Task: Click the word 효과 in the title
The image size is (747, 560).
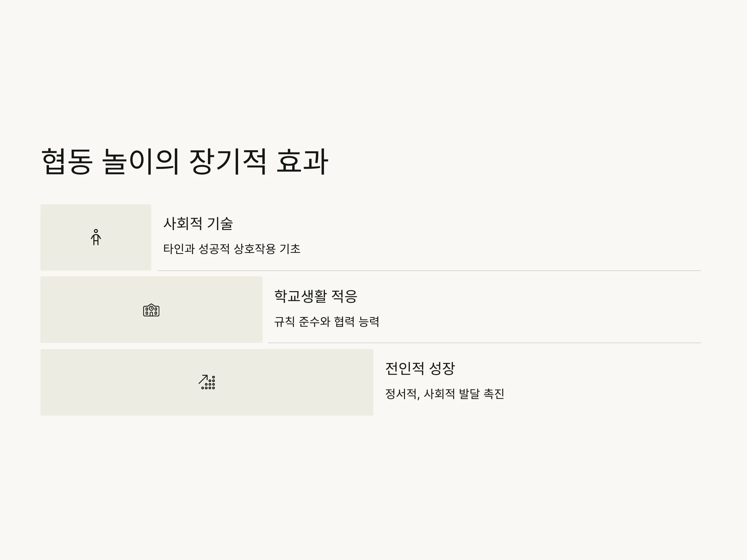Action: [302, 161]
